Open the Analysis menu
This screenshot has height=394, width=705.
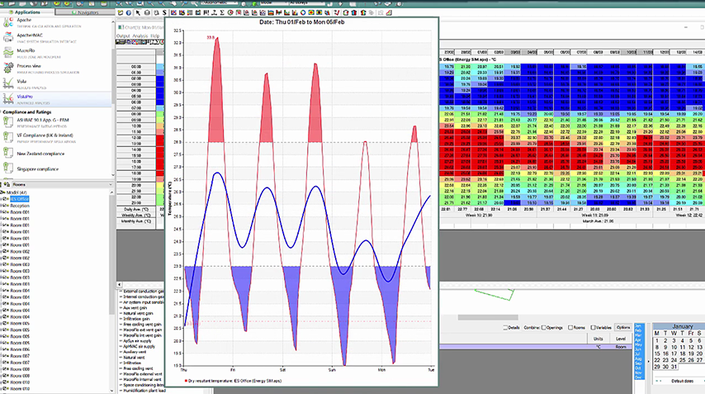tap(140, 36)
